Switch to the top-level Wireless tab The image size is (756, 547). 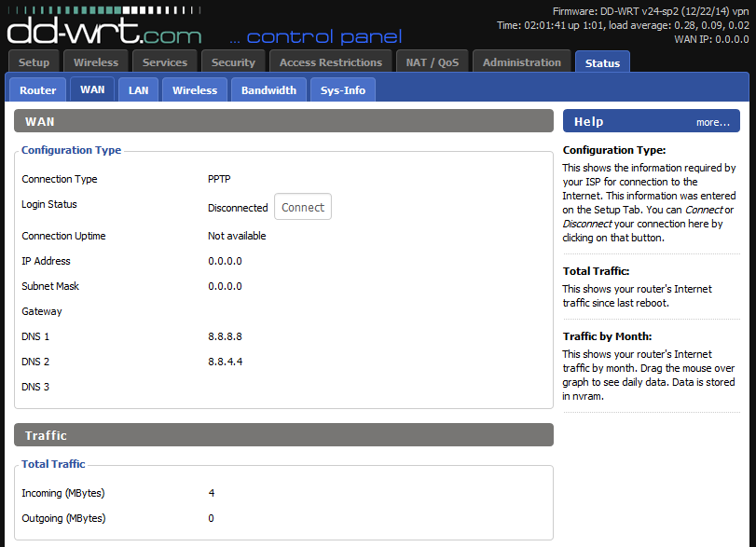[x=96, y=62]
